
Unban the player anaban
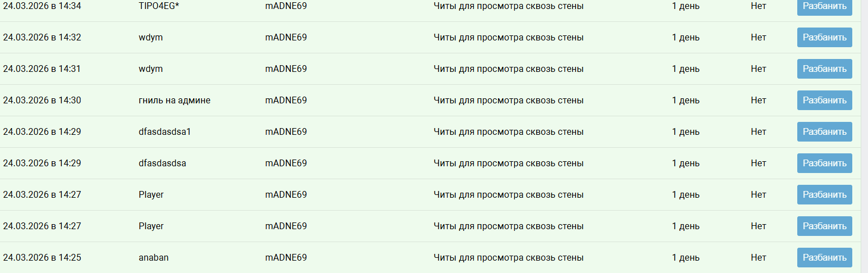[824, 258]
